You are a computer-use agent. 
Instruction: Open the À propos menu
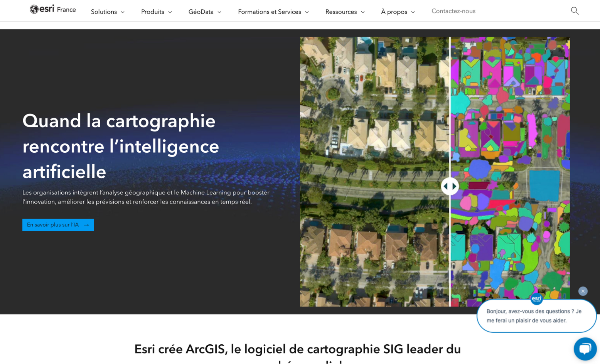coord(395,12)
